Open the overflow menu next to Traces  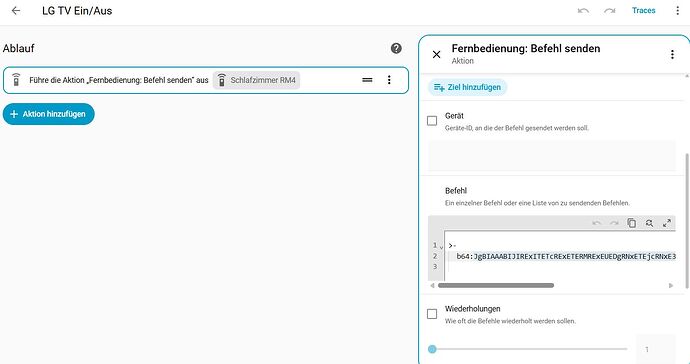[x=678, y=11]
